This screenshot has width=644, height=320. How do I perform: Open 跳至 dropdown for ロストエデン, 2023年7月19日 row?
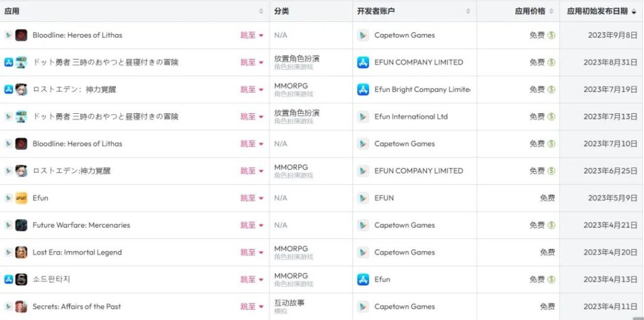[252, 89]
